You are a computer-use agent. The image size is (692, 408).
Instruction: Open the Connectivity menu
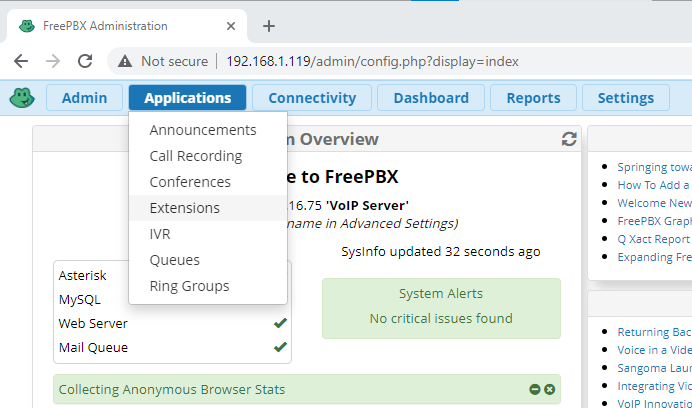[x=312, y=98]
